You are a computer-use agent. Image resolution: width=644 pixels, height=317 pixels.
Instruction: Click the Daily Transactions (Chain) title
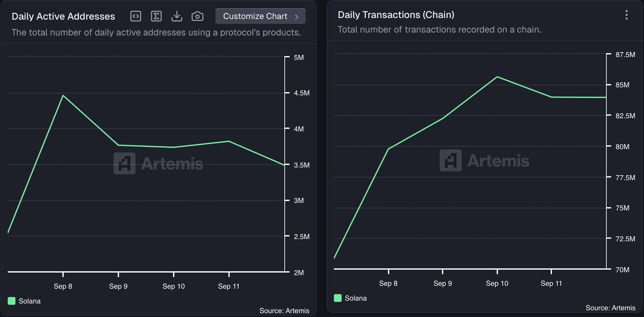[396, 15]
